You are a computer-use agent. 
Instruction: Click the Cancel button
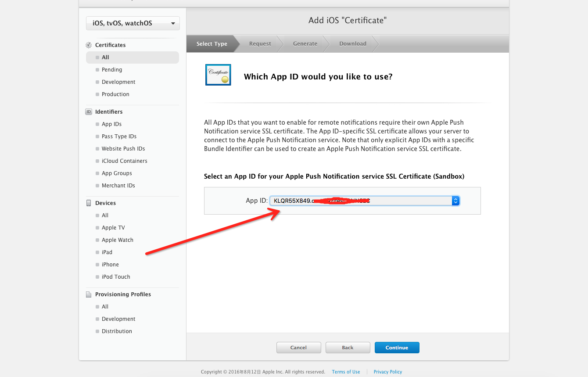coord(299,348)
